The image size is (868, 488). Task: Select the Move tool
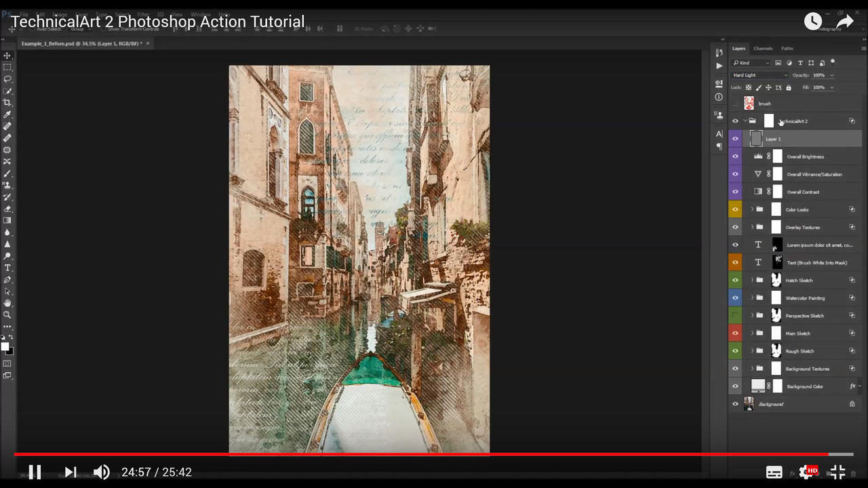tap(7, 56)
